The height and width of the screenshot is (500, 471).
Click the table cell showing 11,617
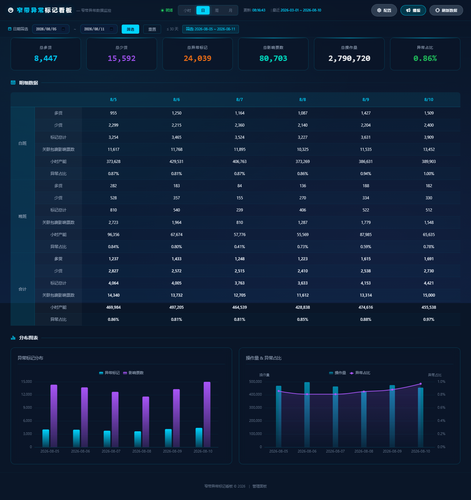pyautogui.click(x=113, y=149)
